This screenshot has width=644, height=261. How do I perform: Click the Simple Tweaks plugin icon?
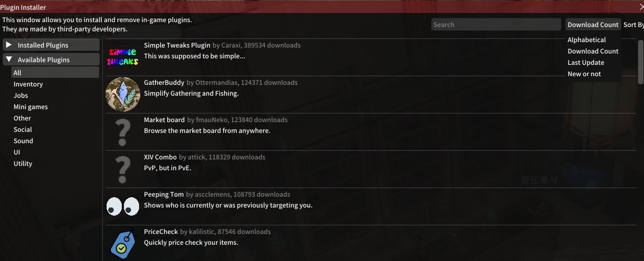[123, 57]
